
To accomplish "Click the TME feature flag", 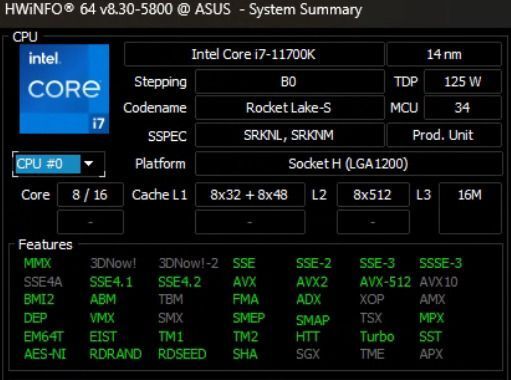I will pos(372,354).
